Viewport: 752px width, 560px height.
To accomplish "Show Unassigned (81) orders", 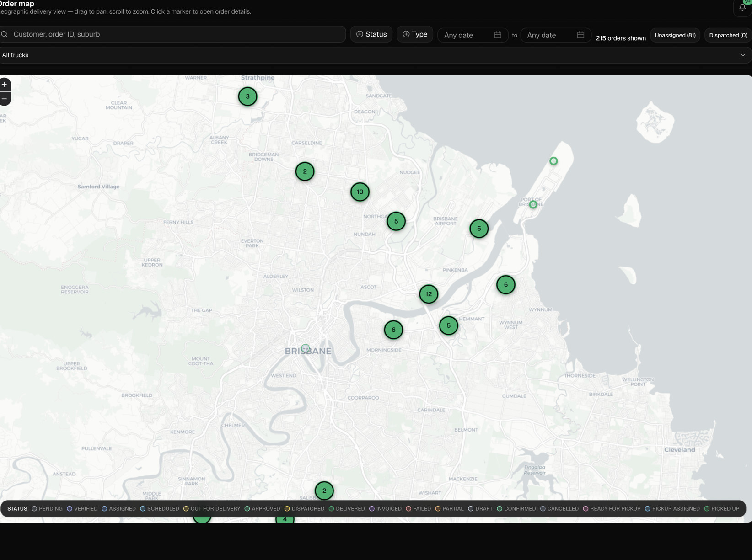I will [675, 35].
